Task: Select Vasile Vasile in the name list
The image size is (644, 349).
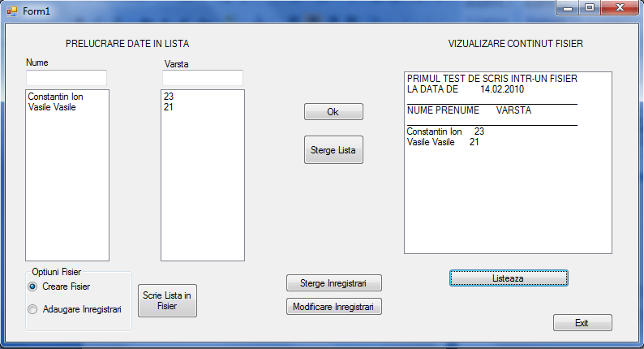Action: (52, 107)
